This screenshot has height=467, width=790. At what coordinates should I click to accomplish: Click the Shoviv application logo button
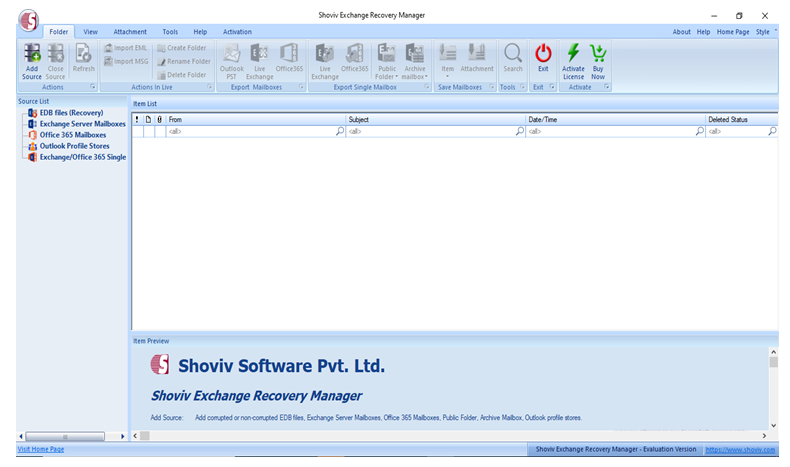point(29,21)
